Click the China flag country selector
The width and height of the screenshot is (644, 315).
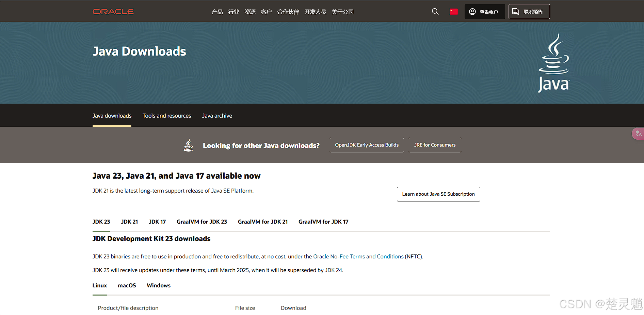click(x=454, y=12)
